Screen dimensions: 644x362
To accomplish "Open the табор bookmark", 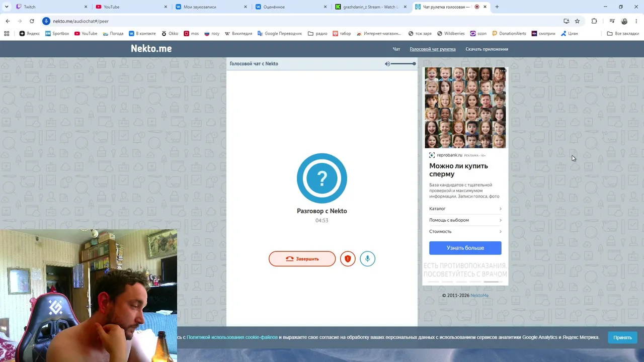I will point(342,34).
